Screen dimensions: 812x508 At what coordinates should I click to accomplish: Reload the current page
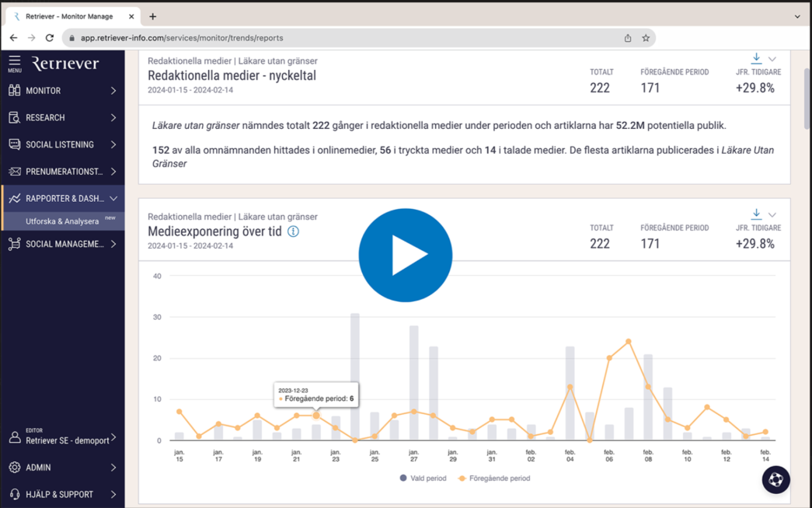(x=50, y=38)
